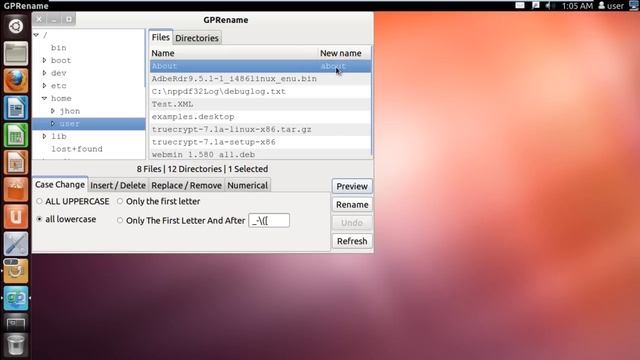This screenshot has height=360, width=640.
Task: Select truecrypt-7.1a-linux-x86.tar.gz file row
Action: tap(260, 129)
